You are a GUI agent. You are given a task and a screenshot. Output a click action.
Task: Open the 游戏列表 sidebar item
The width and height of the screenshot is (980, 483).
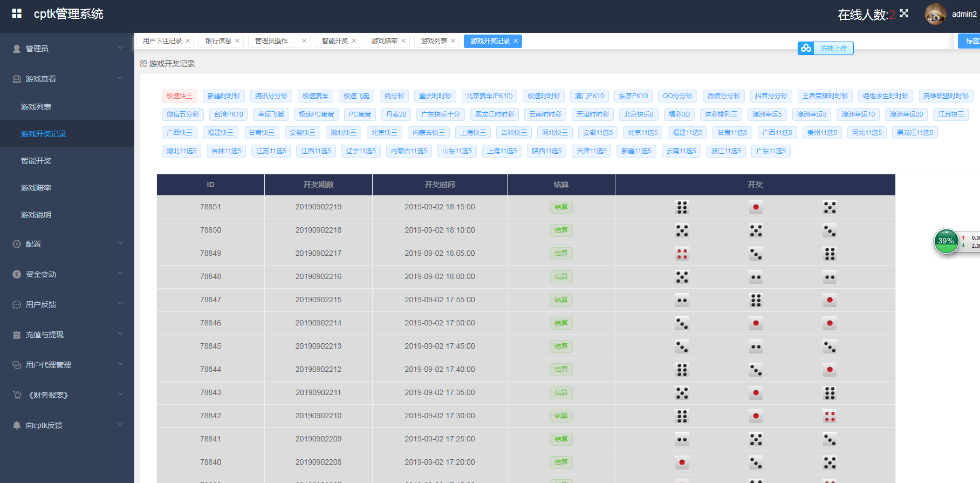pyautogui.click(x=36, y=107)
